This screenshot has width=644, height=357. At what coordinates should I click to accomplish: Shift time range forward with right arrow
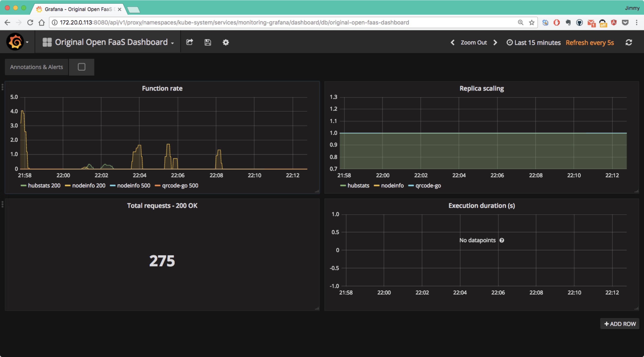pos(495,42)
